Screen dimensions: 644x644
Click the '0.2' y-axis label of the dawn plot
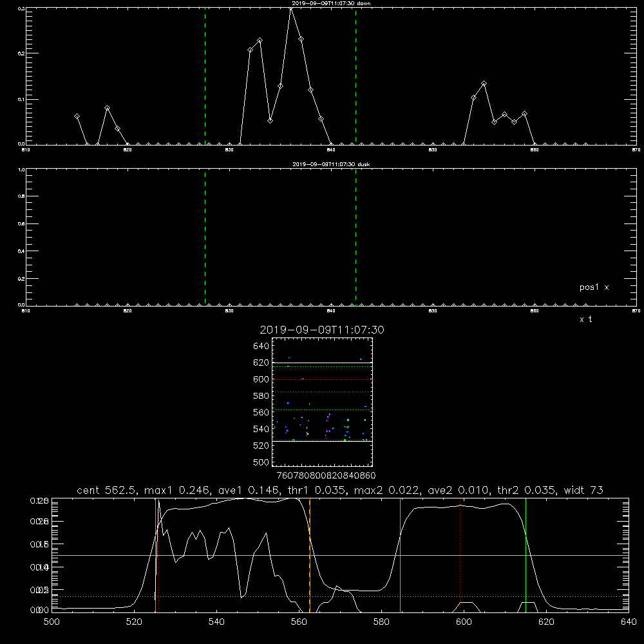point(21,53)
